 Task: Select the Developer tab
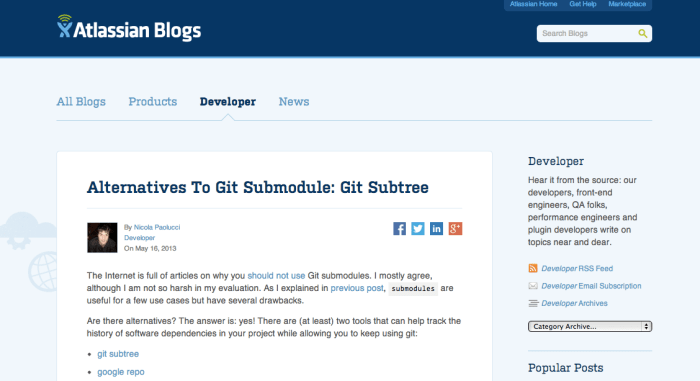click(228, 102)
